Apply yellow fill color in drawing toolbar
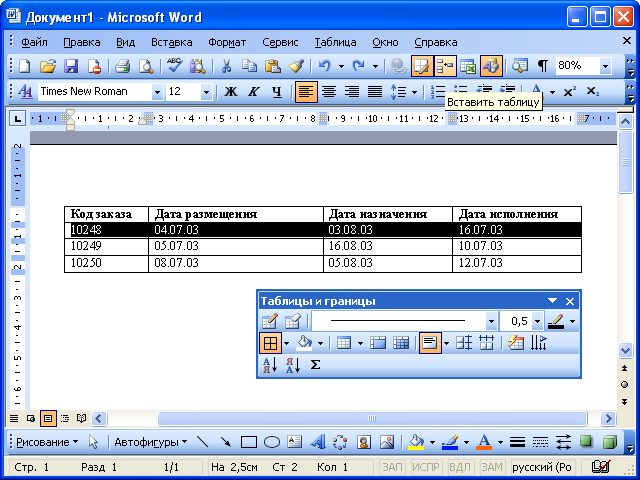This screenshot has width=640, height=480. tap(416, 442)
